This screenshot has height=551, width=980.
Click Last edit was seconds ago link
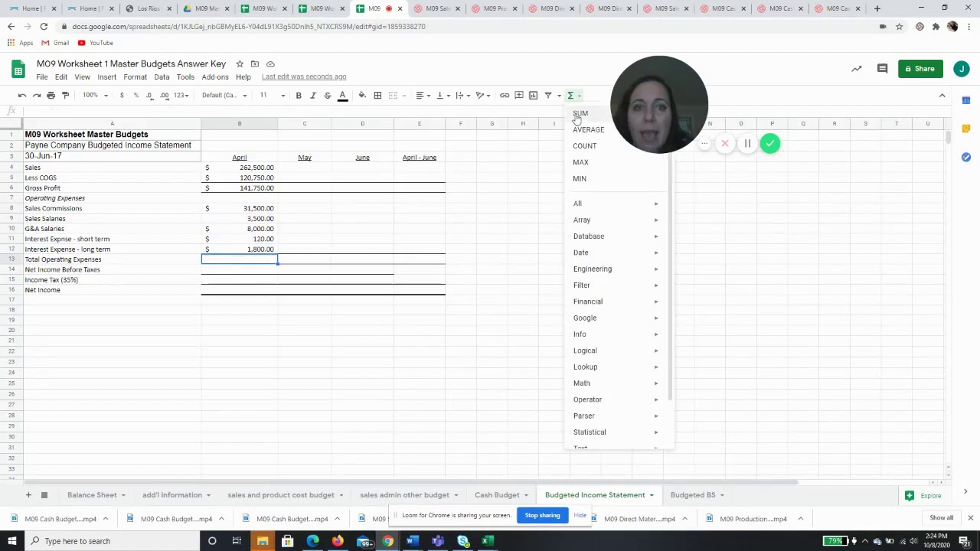pos(304,77)
